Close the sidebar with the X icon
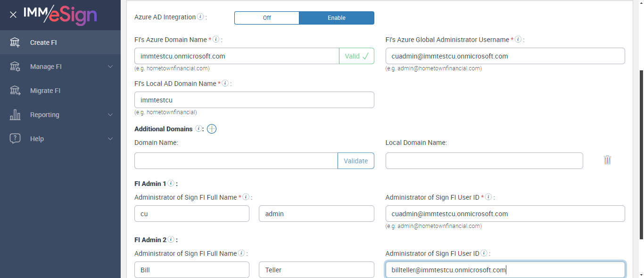Viewport: 644px width, 278px height. tap(13, 15)
